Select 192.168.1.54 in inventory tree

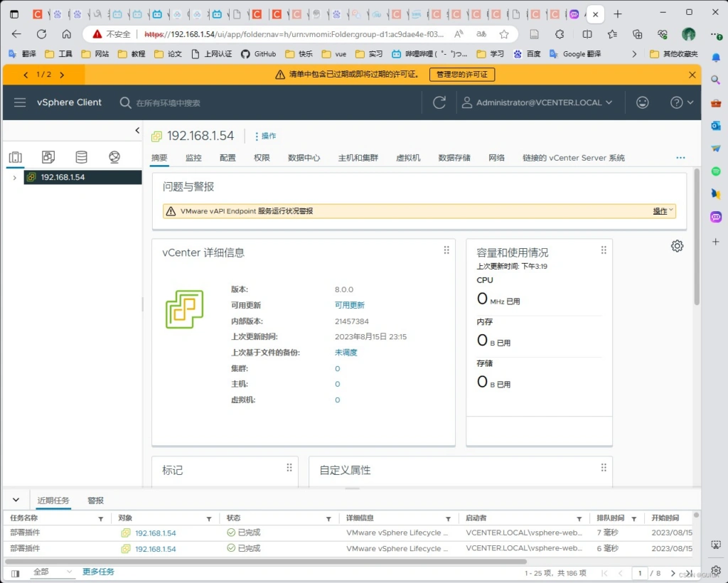click(x=82, y=177)
